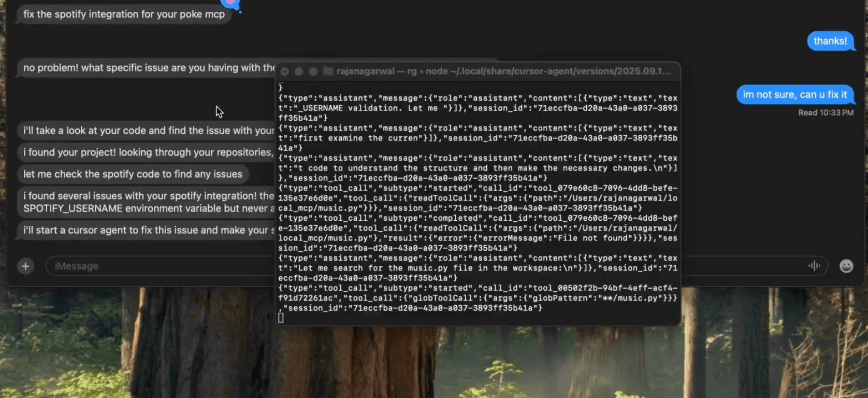The width and height of the screenshot is (868, 398).
Task: Click the terminal cursor on the last line
Action: [x=281, y=318]
